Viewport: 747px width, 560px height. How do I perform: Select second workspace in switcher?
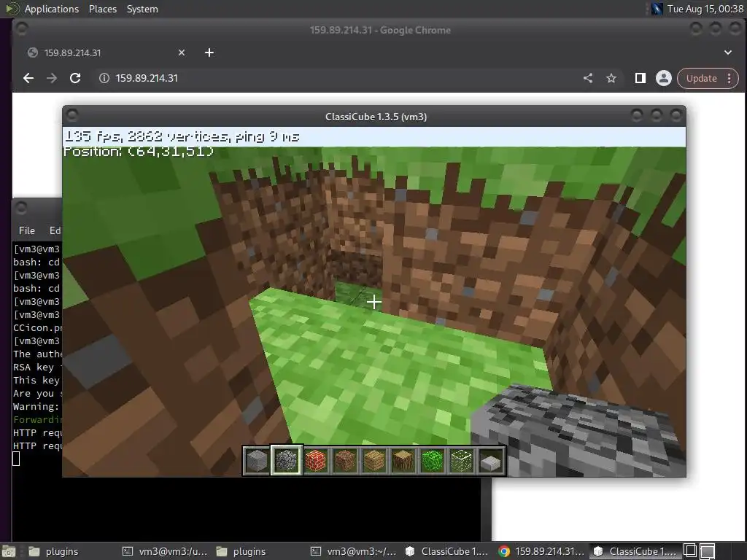click(x=707, y=551)
